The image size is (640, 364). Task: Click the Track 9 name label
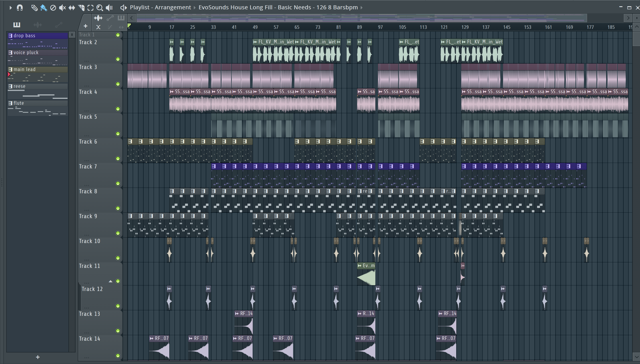(x=88, y=216)
